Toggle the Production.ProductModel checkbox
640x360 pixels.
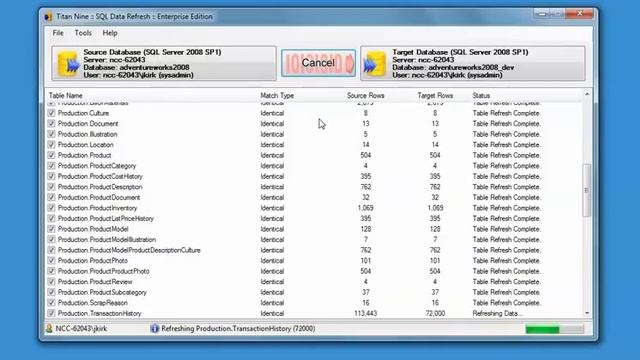pyautogui.click(x=51, y=229)
